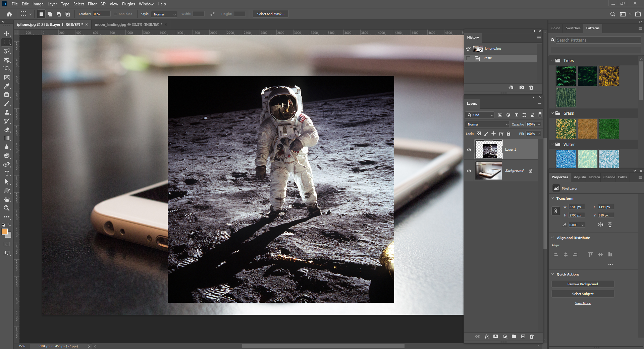
Task: Switch to moon_landing.jpg document tab
Action: coord(128,24)
